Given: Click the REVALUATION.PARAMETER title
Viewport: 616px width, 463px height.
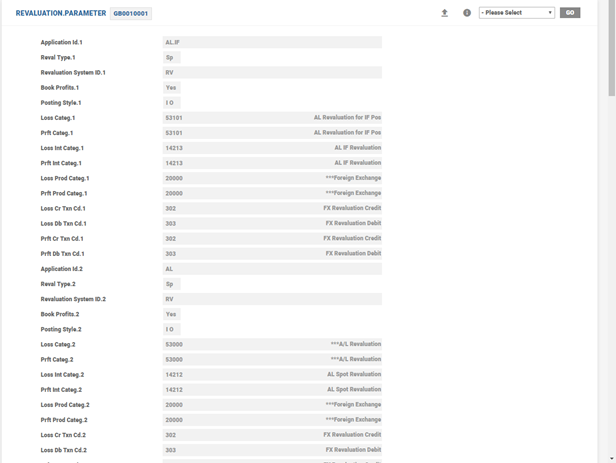Looking at the screenshot, I should [x=60, y=14].
